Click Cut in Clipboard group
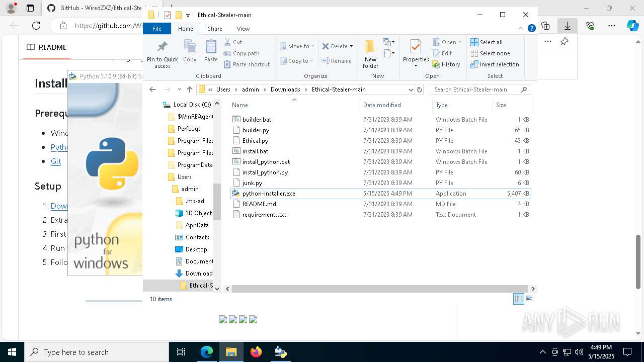 pos(233,42)
